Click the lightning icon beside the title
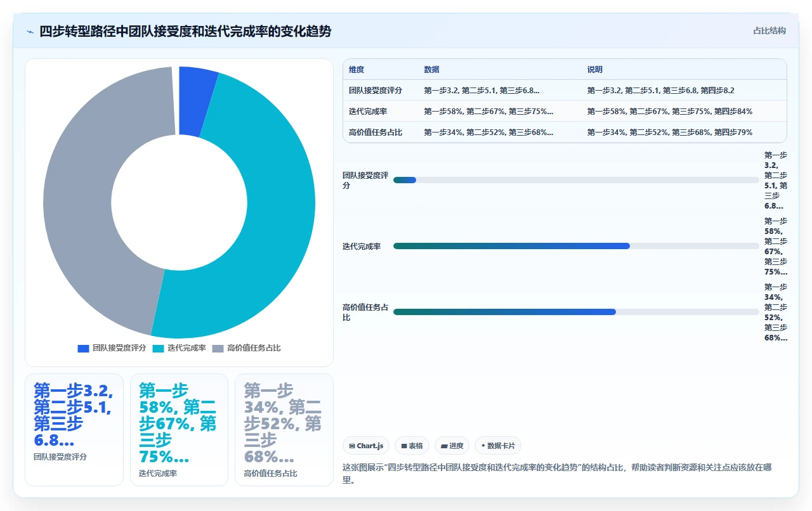The height and width of the screenshot is (511, 812). 30,32
